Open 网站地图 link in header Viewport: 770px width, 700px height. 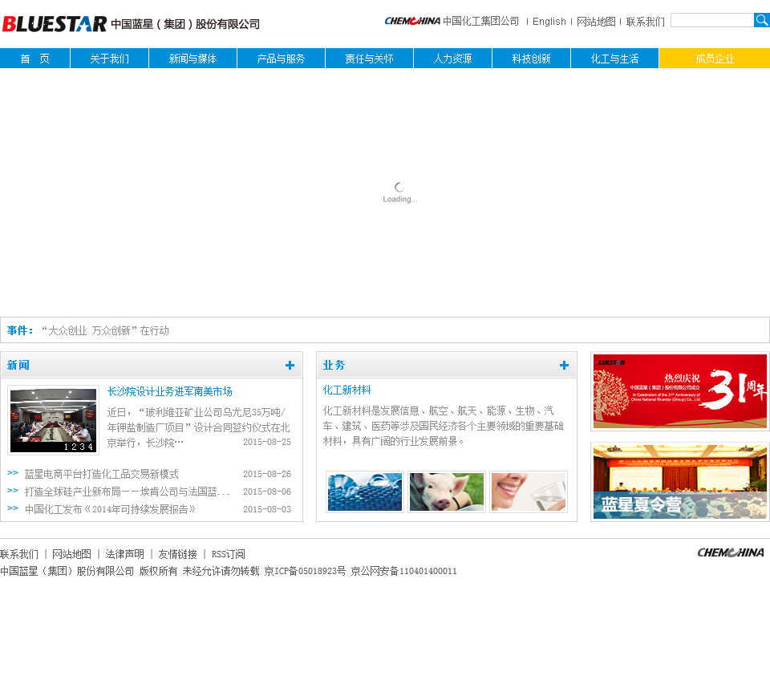[x=596, y=22]
